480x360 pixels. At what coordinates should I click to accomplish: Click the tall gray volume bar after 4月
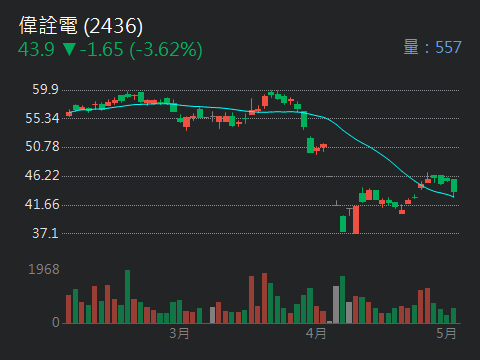336,304
